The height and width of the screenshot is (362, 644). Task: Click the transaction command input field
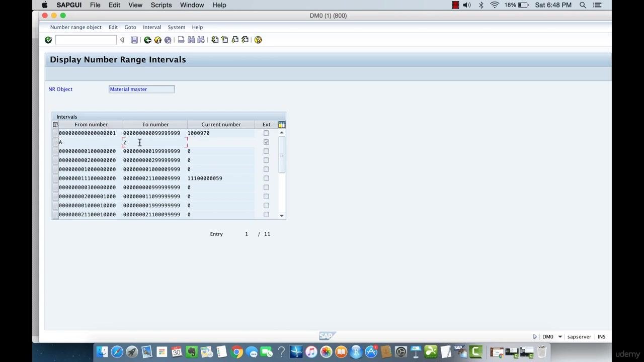click(86, 40)
